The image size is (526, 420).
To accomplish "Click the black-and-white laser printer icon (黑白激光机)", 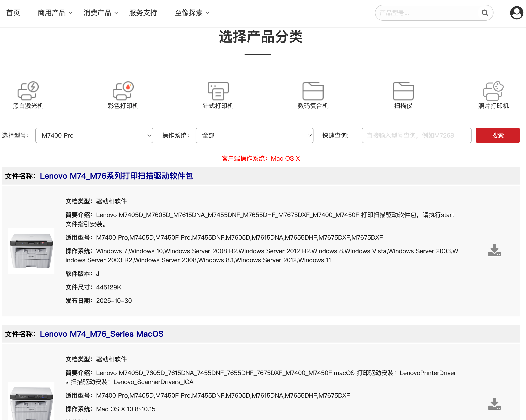I will pyautogui.click(x=28, y=91).
